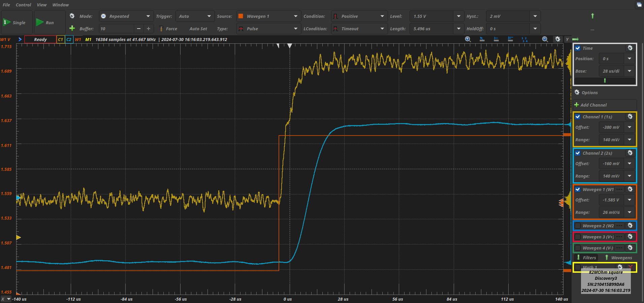
Task: Enable the Wavegen 4 checkbox
Action: click(578, 248)
